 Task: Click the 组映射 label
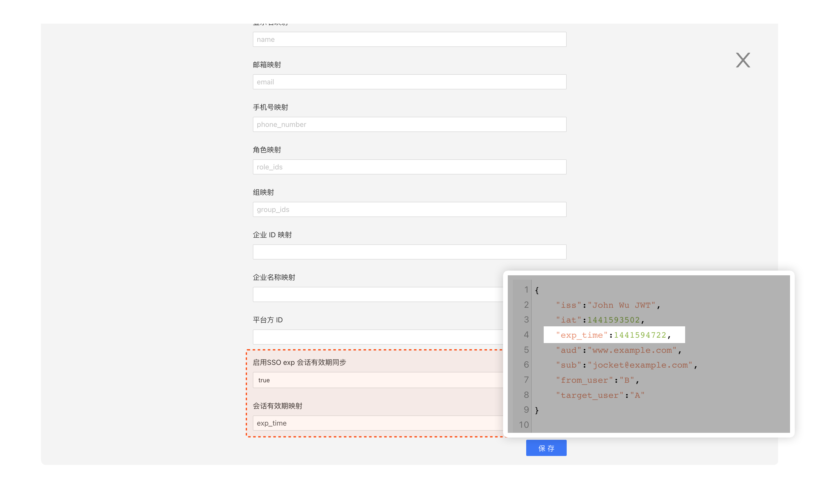[x=263, y=192]
